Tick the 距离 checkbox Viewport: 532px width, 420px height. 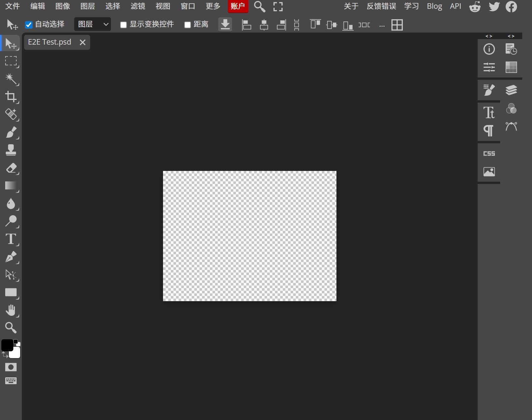[187, 25]
